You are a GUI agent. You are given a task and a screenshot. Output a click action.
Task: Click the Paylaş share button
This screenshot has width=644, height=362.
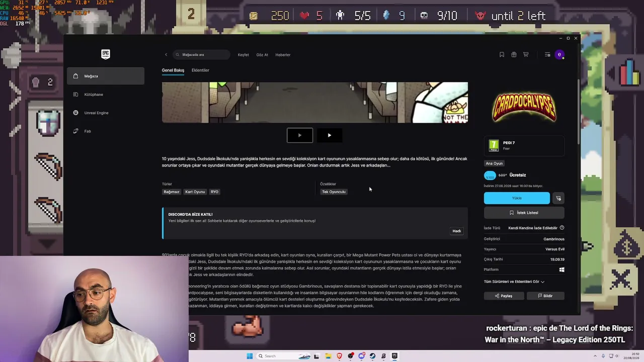(504, 296)
